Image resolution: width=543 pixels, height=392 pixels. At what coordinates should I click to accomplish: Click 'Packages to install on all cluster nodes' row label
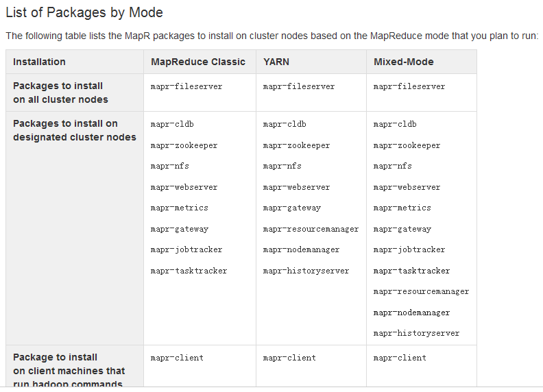pyautogui.click(x=60, y=93)
